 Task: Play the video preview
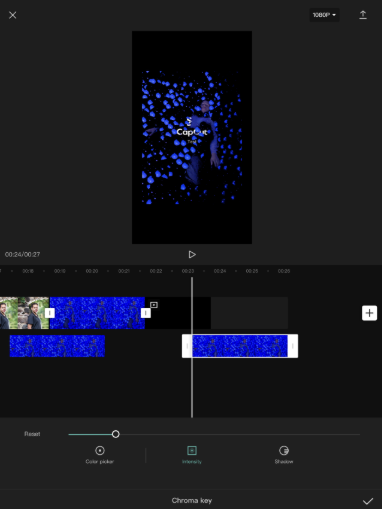[x=192, y=255]
